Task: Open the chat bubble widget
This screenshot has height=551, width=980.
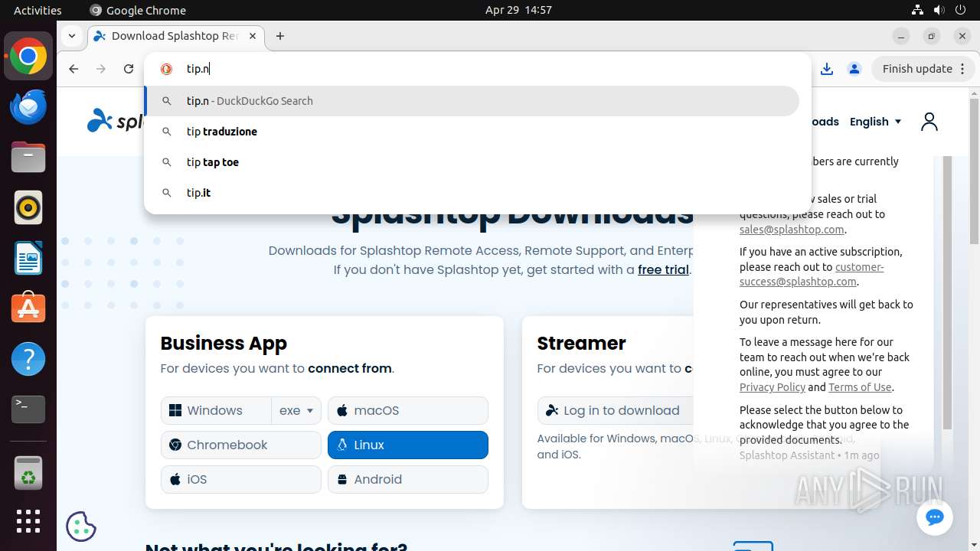Action: click(934, 517)
